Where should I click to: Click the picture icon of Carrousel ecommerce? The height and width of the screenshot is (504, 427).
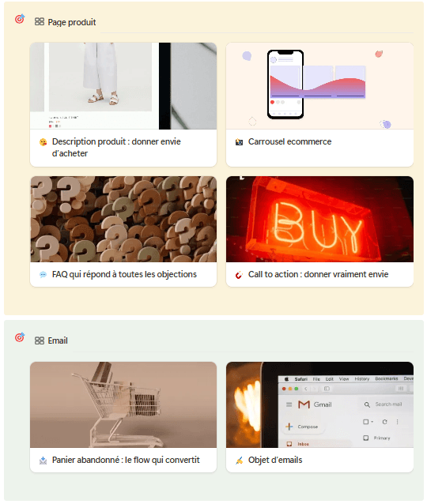click(239, 142)
